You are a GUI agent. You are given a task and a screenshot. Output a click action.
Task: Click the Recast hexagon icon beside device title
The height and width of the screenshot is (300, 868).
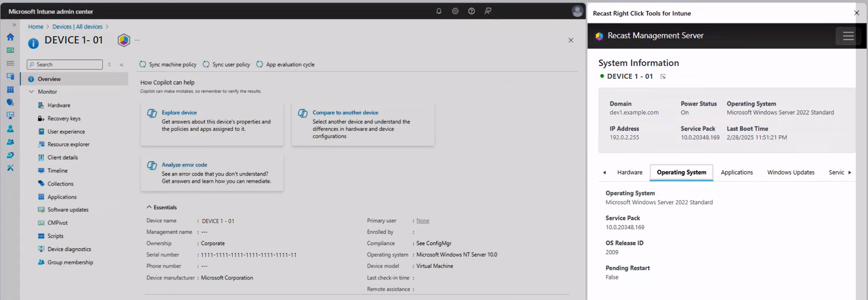pos(124,40)
